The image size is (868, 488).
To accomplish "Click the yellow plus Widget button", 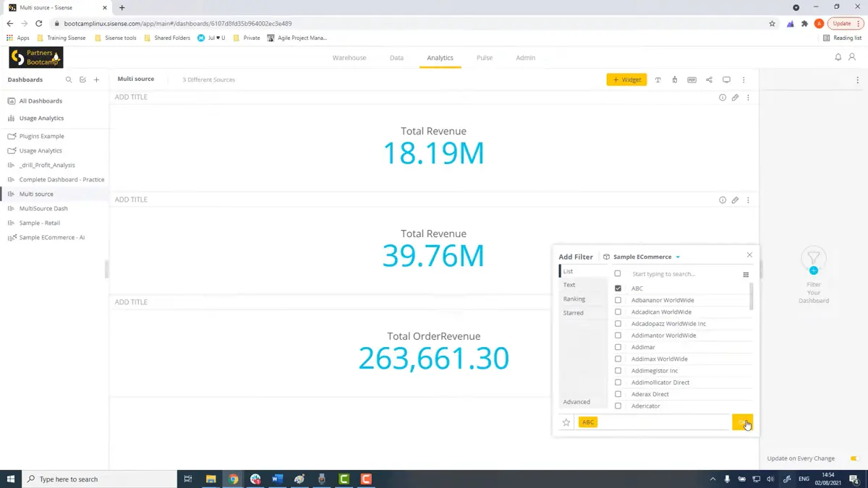I will [626, 80].
